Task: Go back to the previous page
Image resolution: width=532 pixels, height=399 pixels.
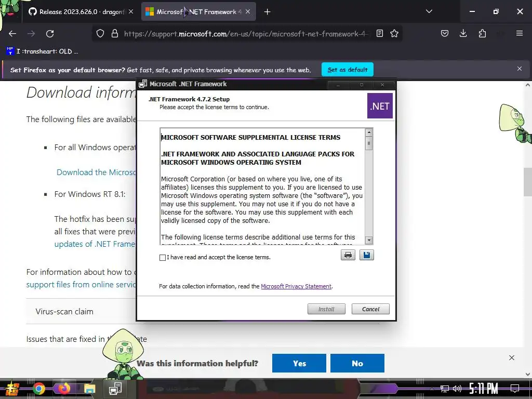Action: pos(12,34)
